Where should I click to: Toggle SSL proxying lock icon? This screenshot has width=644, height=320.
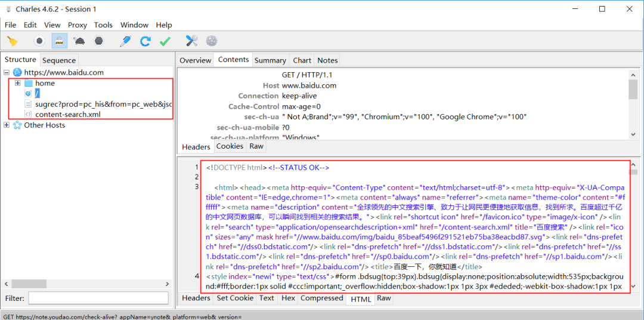59,41
